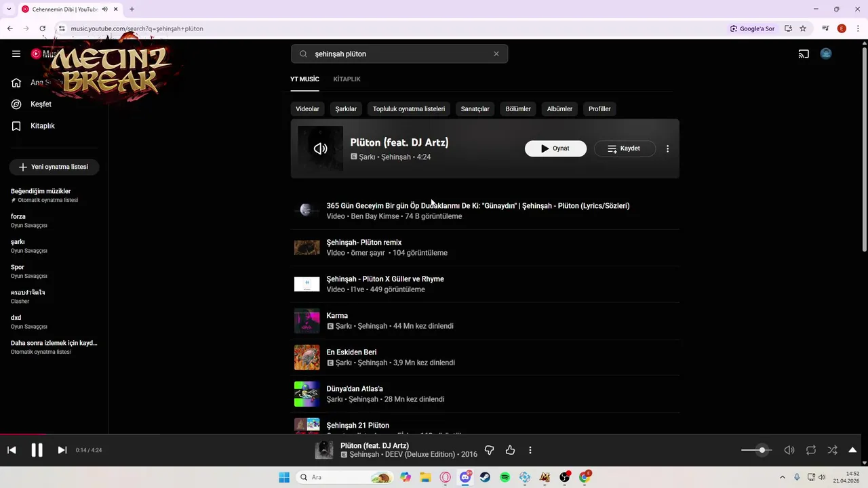Viewport: 868px width, 488px height.
Task: Skip to the previous track
Action: pos(12,450)
